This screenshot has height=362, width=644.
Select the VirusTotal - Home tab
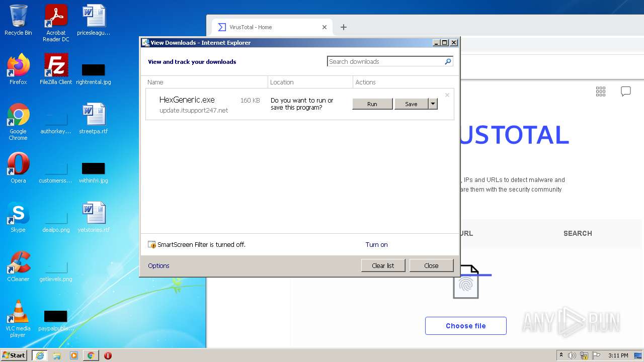coord(272,27)
